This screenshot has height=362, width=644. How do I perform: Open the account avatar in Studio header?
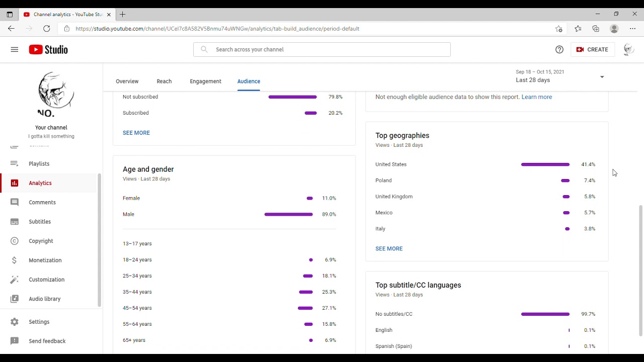(628, 49)
